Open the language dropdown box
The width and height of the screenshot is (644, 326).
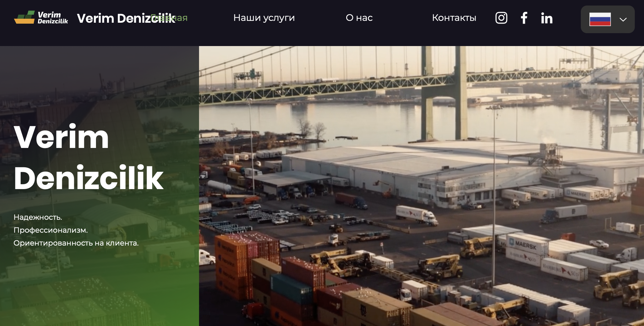click(x=608, y=19)
